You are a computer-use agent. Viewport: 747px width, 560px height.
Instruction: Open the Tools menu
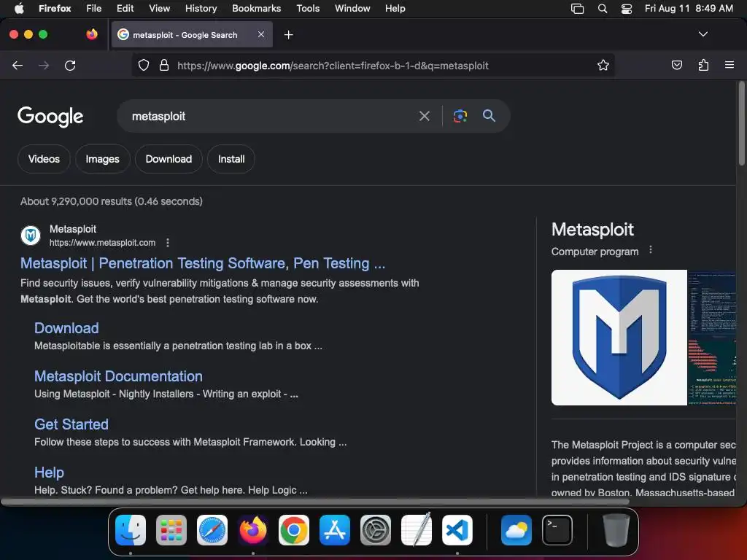308,9
